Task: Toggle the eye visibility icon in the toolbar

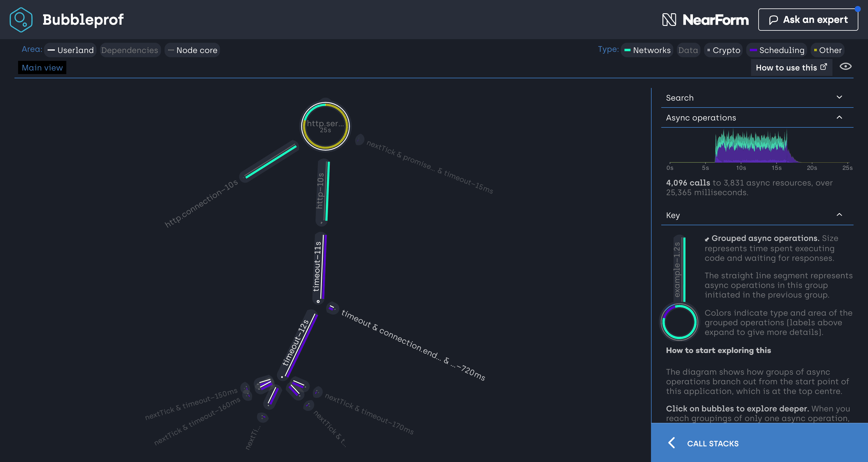Action: pos(845,67)
